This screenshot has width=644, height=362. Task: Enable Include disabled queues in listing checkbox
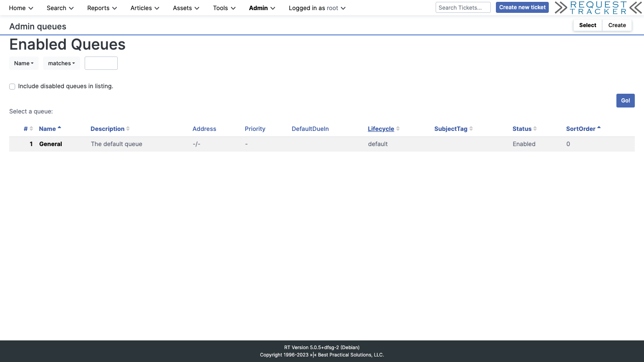pyautogui.click(x=12, y=86)
